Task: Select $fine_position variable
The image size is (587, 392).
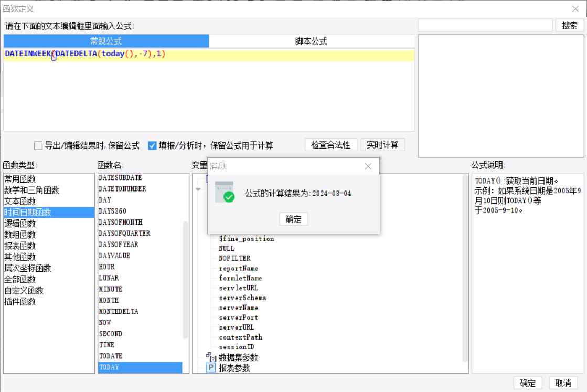Action: click(x=247, y=239)
